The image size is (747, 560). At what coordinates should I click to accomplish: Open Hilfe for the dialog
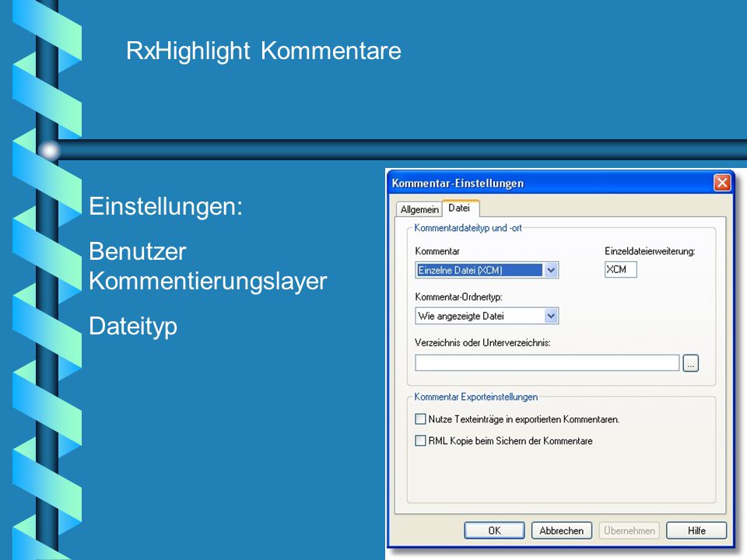click(696, 530)
